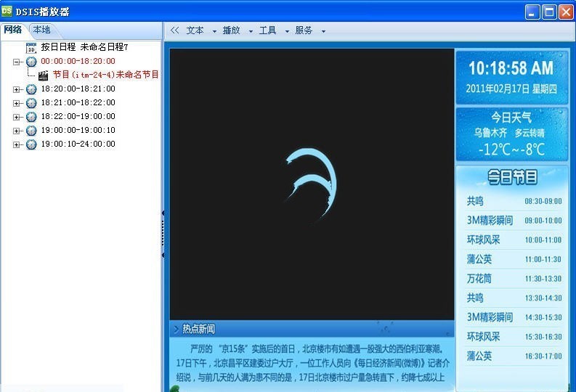
Task: Click clock icon beside 19:00:10-24:00:00
Action: (x=31, y=144)
